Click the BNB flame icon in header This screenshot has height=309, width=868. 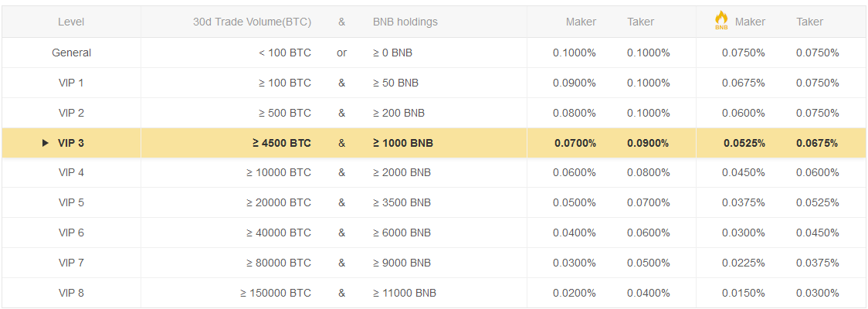721,20
